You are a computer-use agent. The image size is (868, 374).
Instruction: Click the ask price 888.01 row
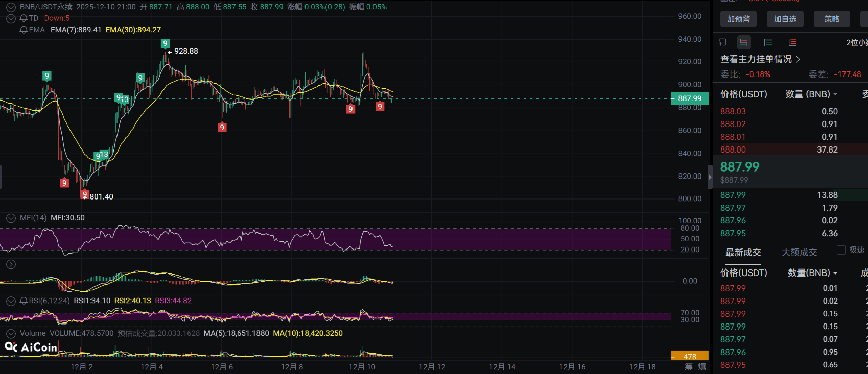click(790, 137)
